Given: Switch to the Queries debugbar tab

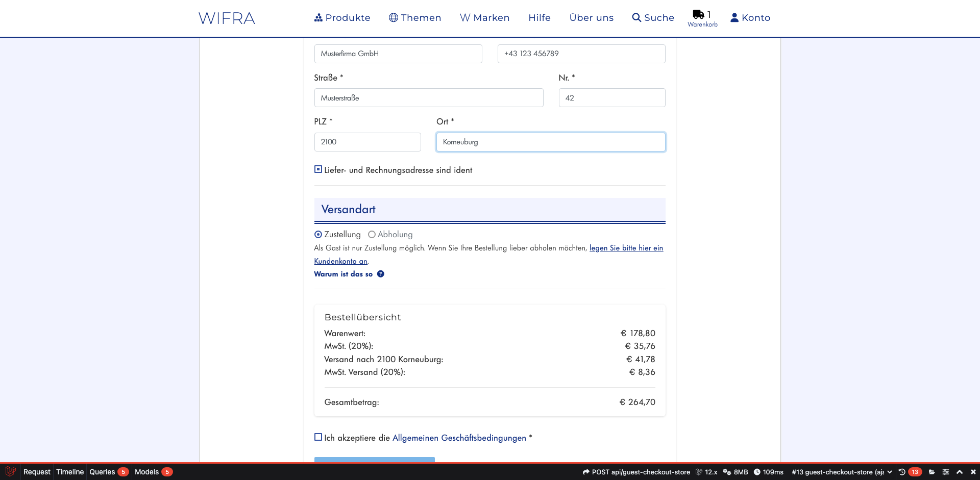Looking at the screenshot, I should click(x=102, y=472).
